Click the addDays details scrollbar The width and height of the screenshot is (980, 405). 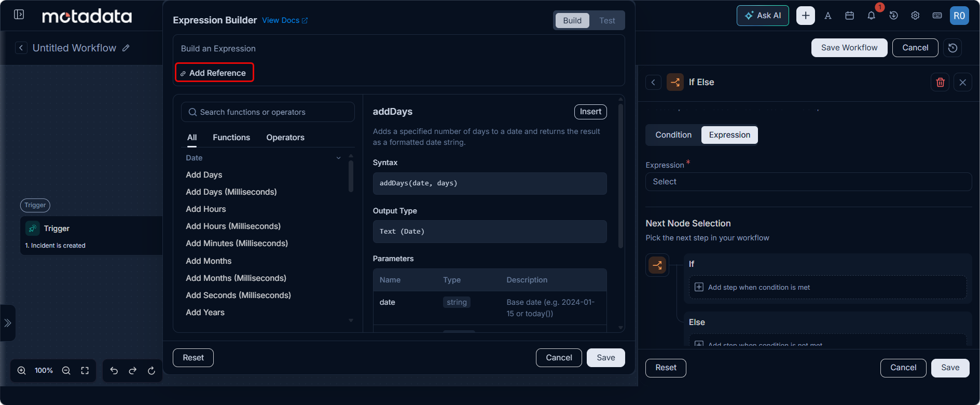click(620, 177)
